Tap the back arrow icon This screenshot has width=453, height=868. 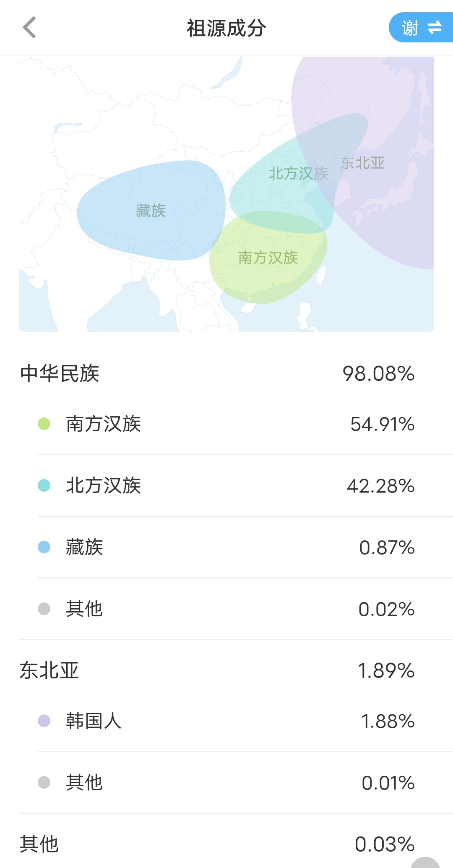tap(29, 28)
